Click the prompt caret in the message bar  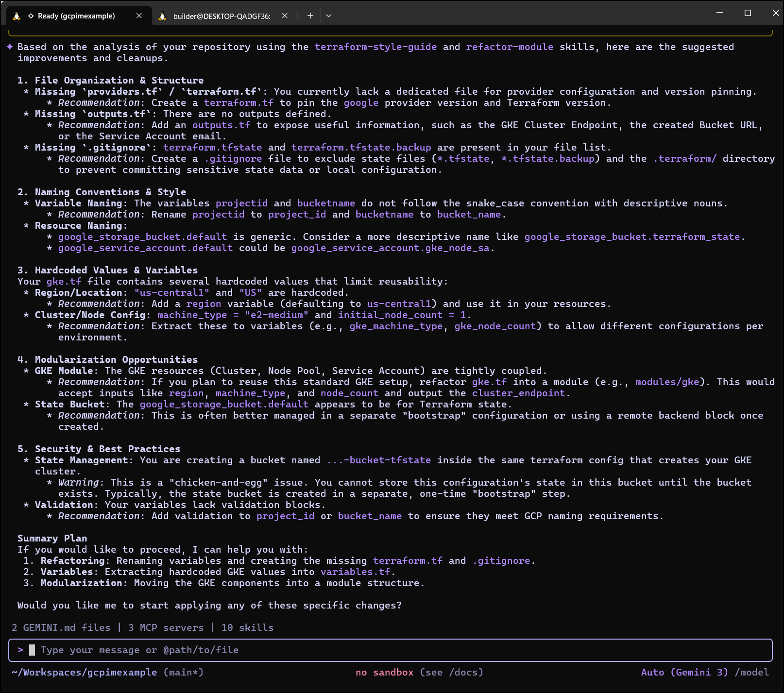point(20,650)
